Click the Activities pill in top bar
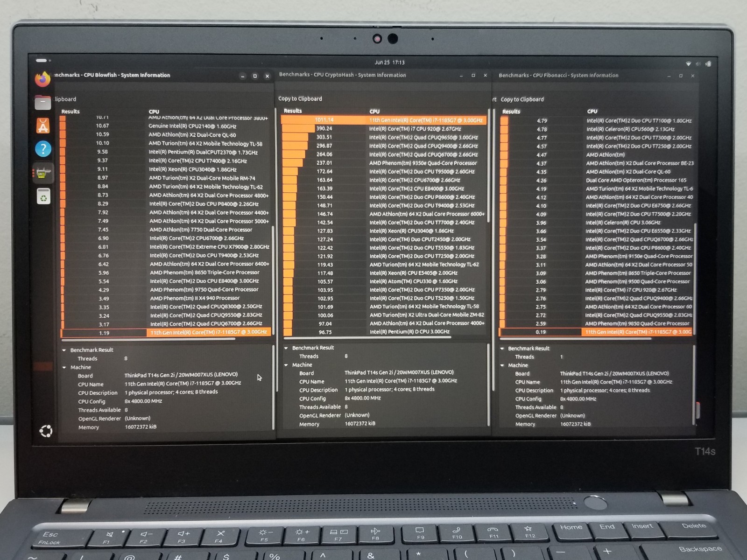This screenshot has height=560, width=747. coord(42,60)
